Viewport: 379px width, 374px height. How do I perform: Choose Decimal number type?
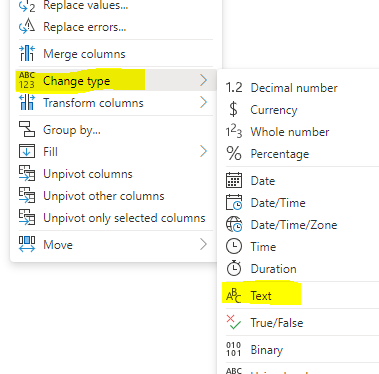pyautogui.click(x=294, y=88)
